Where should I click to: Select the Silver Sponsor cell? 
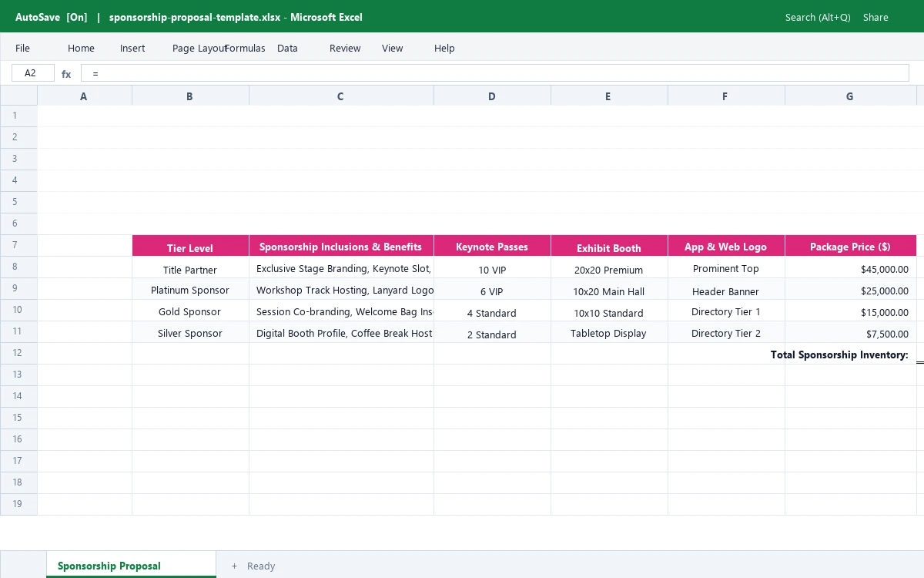tap(190, 332)
